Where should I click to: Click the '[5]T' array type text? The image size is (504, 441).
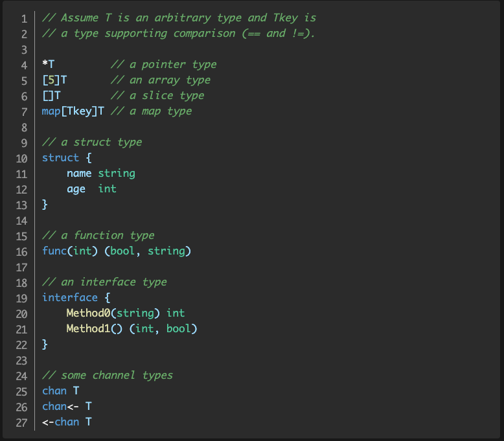54,80
